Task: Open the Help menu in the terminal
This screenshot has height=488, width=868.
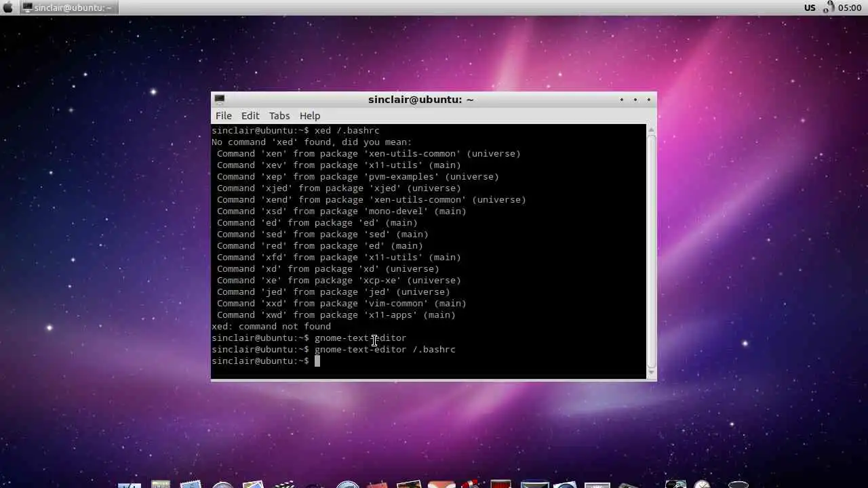Action: pyautogui.click(x=310, y=116)
